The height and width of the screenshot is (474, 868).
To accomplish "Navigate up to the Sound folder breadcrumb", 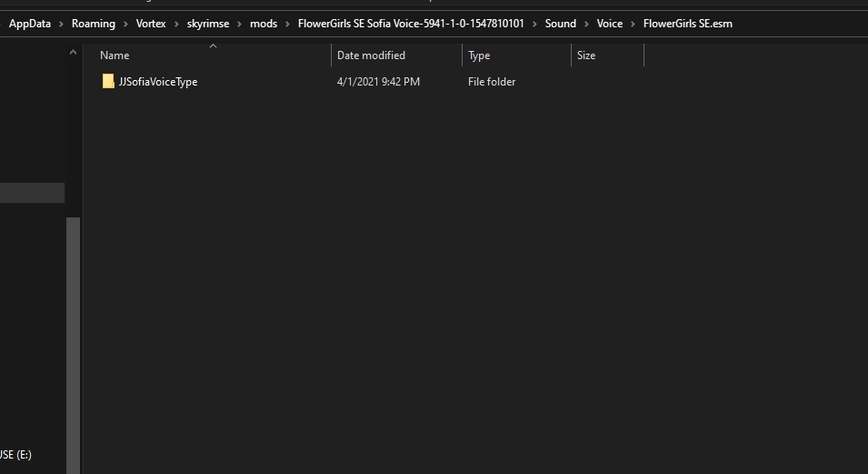I will [x=560, y=24].
